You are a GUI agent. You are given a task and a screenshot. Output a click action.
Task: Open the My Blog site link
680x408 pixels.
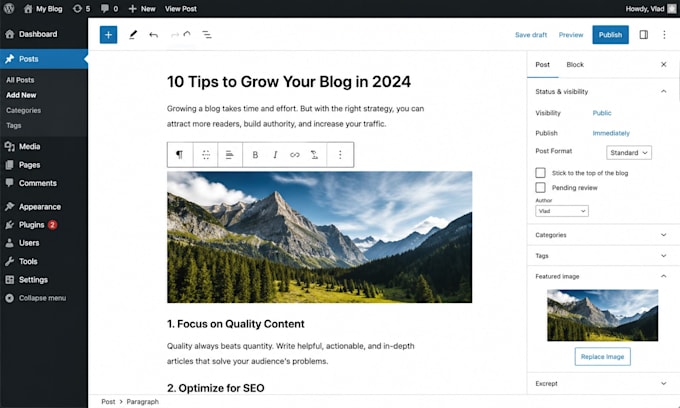click(x=43, y=9)
